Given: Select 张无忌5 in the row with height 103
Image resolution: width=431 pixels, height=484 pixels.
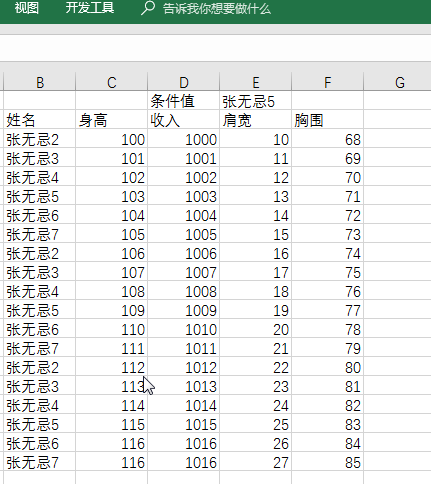Looking at the screenshot, I should point(40,196).
